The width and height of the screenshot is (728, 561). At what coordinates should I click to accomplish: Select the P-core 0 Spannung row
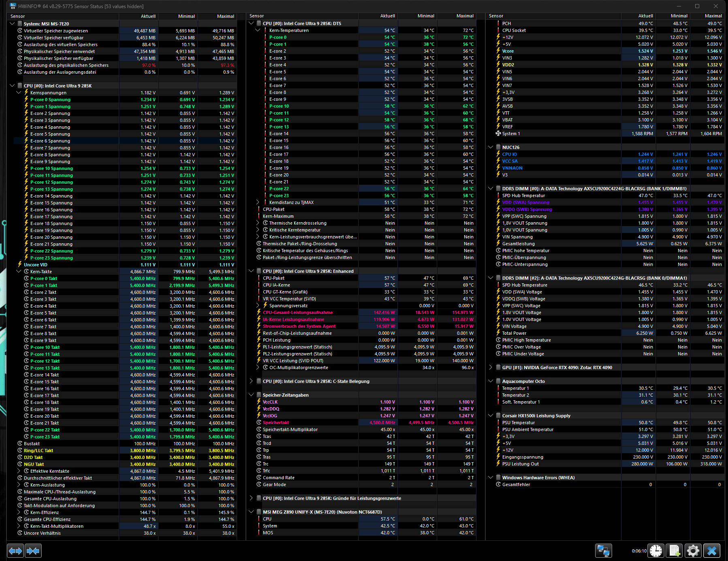pyautogui.click(x=125, y=100)
